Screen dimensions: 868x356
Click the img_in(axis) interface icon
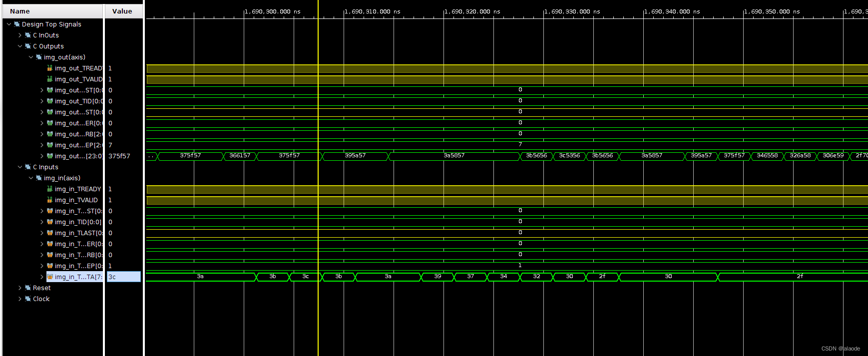39,178
